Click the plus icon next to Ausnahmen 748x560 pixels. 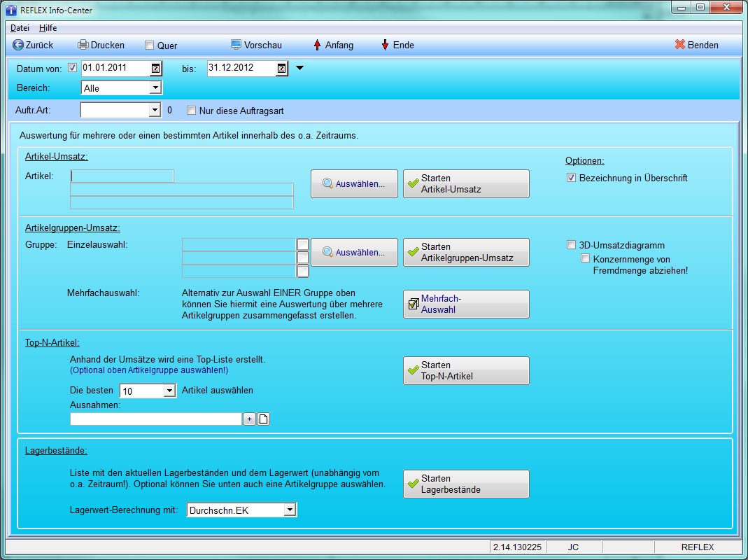(249, 419)
